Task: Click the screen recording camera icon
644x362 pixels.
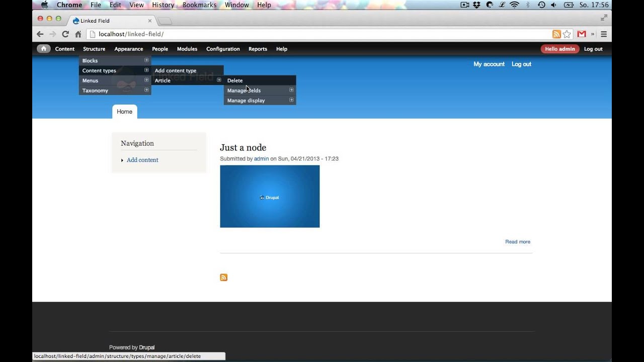Action: tap(465, 5)
